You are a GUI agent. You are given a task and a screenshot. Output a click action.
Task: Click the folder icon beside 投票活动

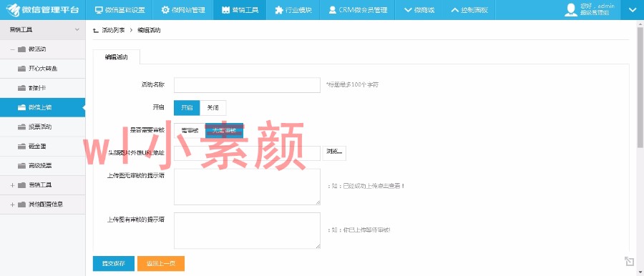(21, 127)
